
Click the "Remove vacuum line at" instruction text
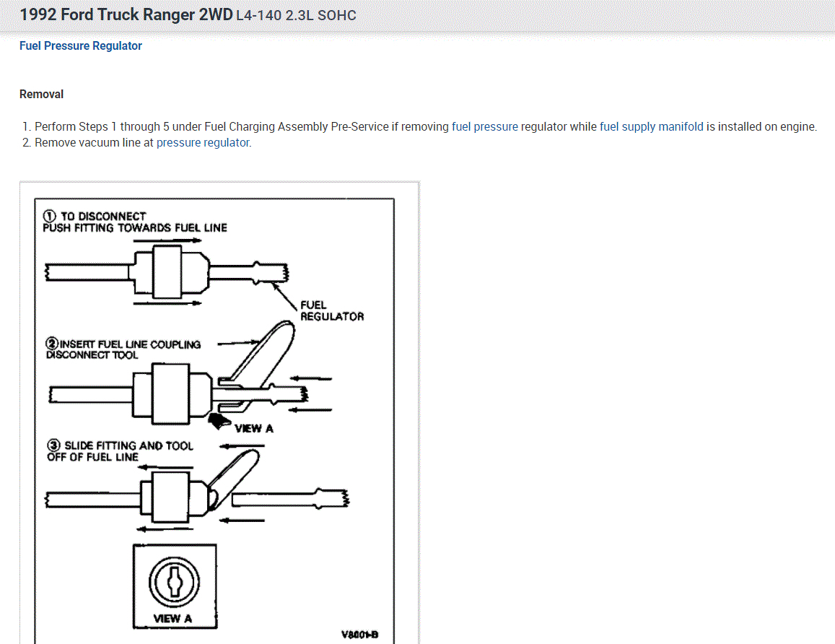point(95,143)
